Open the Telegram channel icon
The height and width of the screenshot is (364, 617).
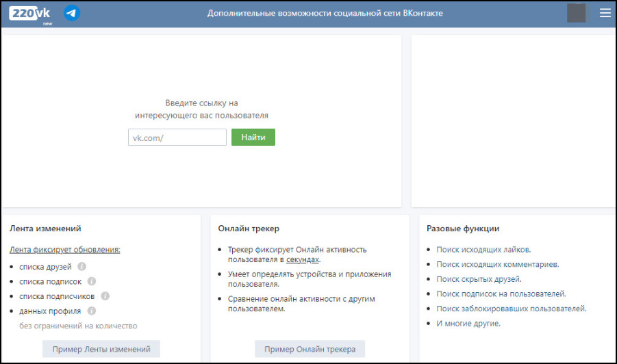pos(71,13)
